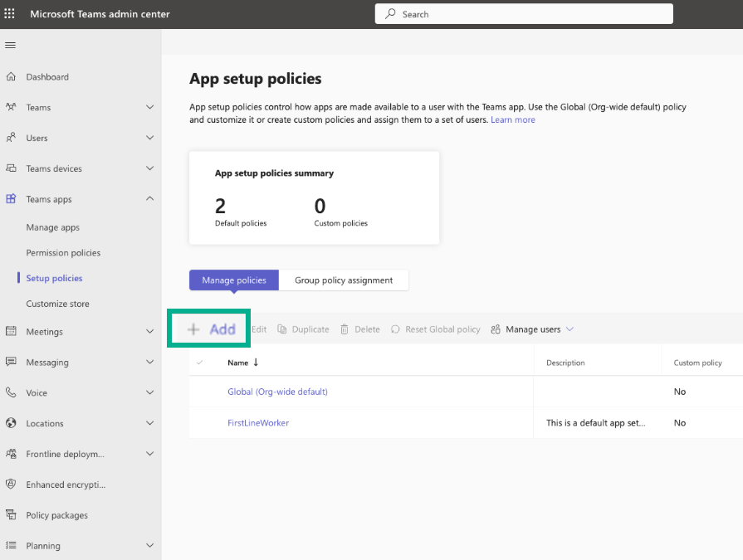Expand the Teams section chevron
The image size is (743, 560).
(x=149, y=107)
